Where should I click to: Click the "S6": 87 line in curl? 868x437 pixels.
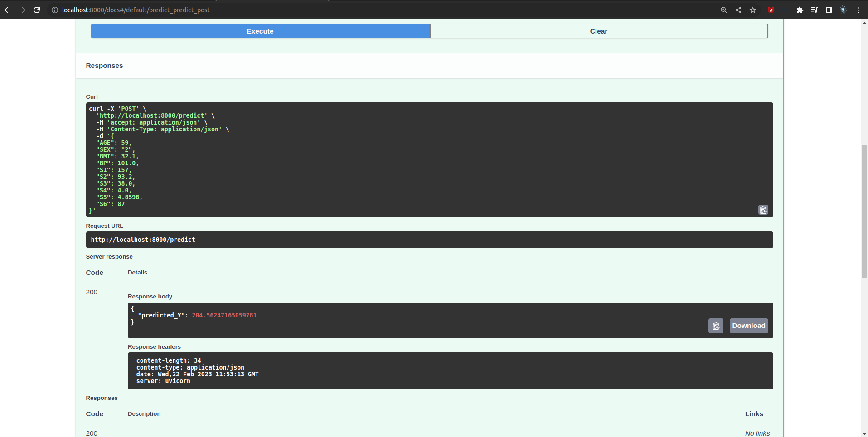[110, 204]
